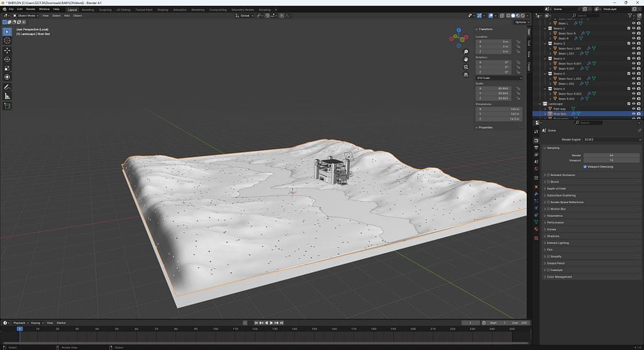
Task: Toggle Viewport Denoising checkbox
Action: click(x=586, y=167)
